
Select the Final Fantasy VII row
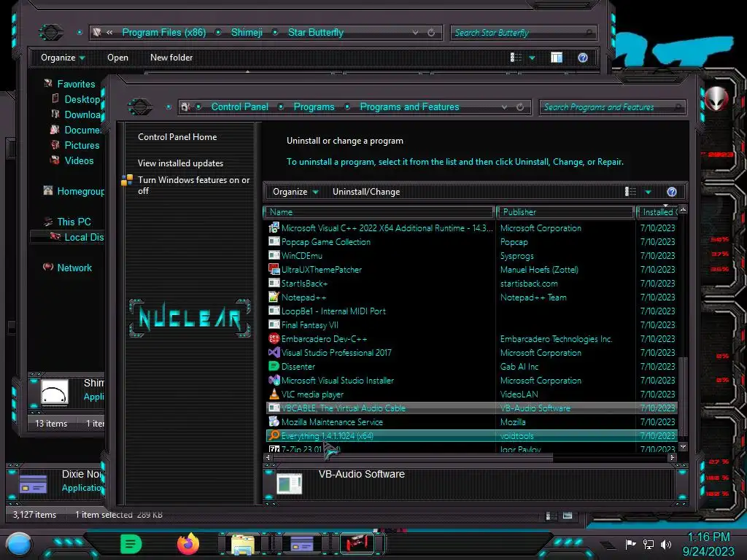pyautogui.click(x=472, y=324)
